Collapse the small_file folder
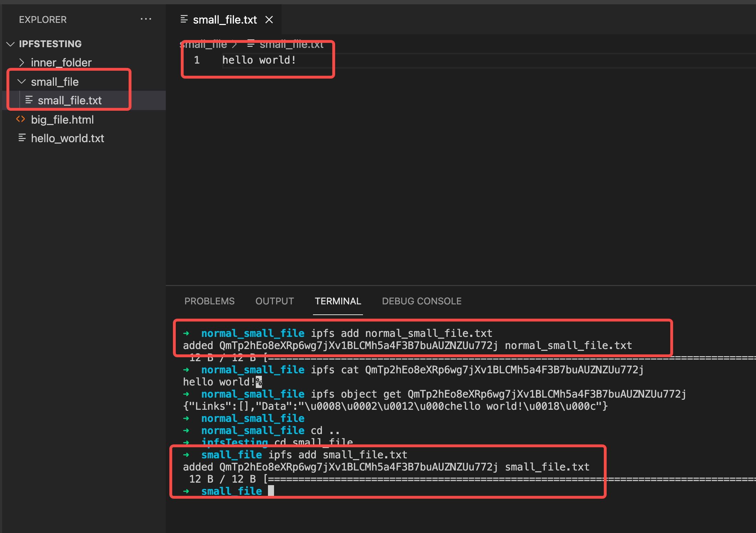The width and height of the screenshot is (756, 533). 22,81
